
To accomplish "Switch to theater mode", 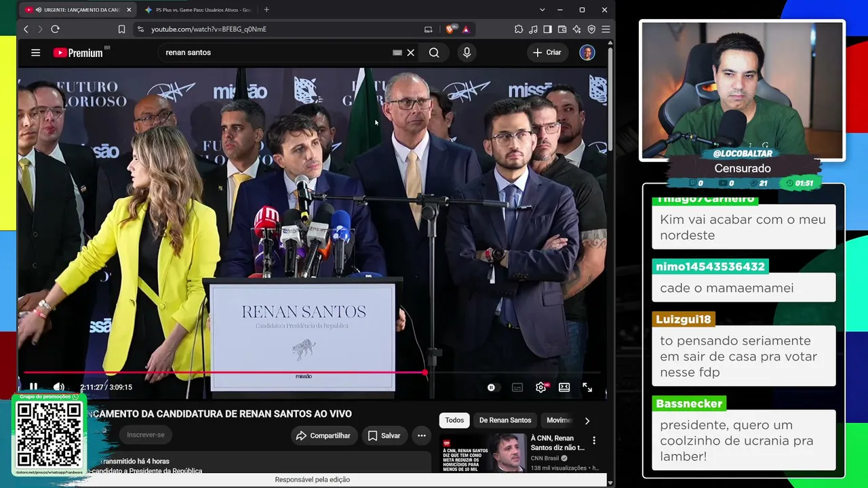I will click(x=564, y=387).
